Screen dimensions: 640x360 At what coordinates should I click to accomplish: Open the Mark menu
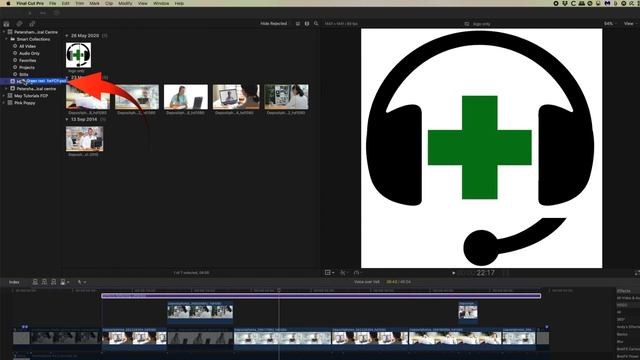pos(94,3)
